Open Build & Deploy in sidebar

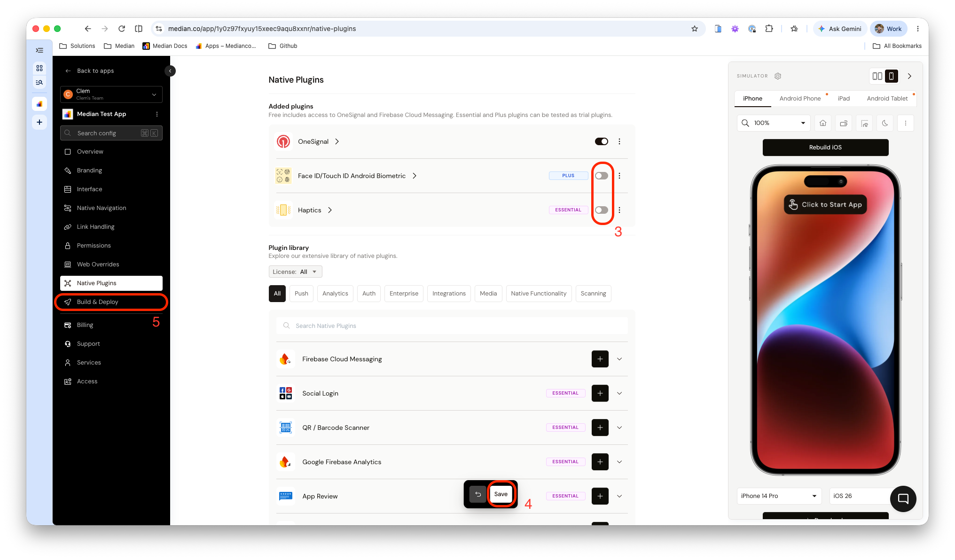111,302
